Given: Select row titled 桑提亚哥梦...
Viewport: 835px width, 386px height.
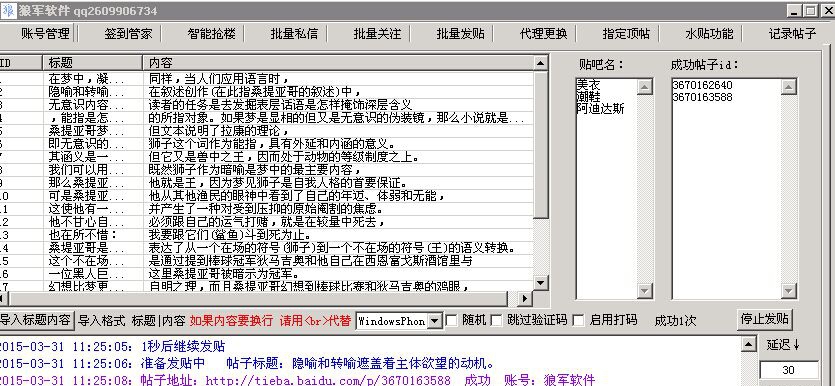Looking at the screenshot, I should point(266,131).
